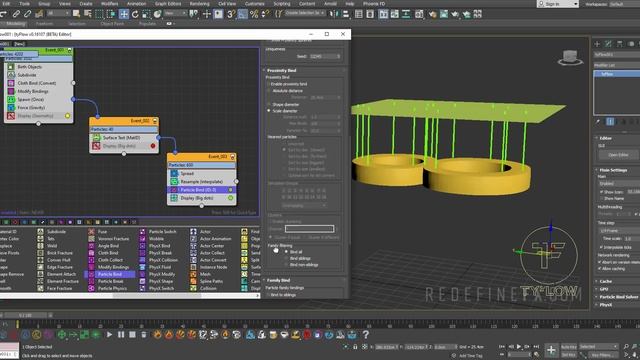Image resolution: width=640 pixels, height=360 pixels.
Task: Toggle Enable proximity bind checkbox
Action: (x=269, y=84)
